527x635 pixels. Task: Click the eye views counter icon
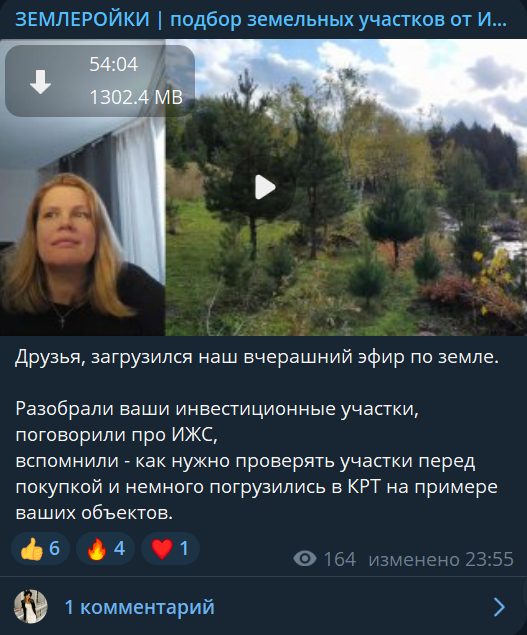(x=305, y=559)
